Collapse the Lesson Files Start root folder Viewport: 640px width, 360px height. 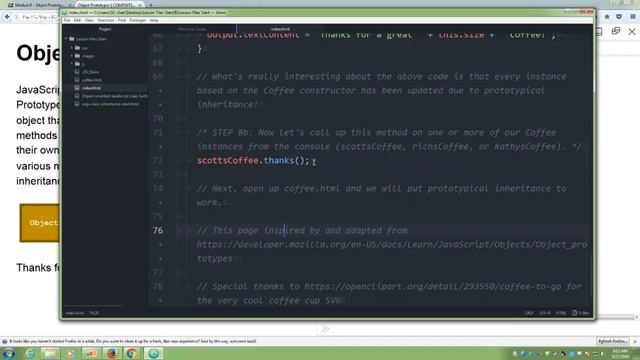[x=67, y=39]
